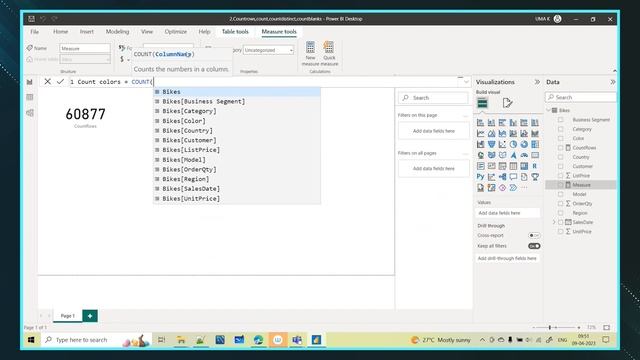Pick Bikes[Color] from autocomplete list
The height and width of the screenshot is (360, 640).
coord(184,121)
